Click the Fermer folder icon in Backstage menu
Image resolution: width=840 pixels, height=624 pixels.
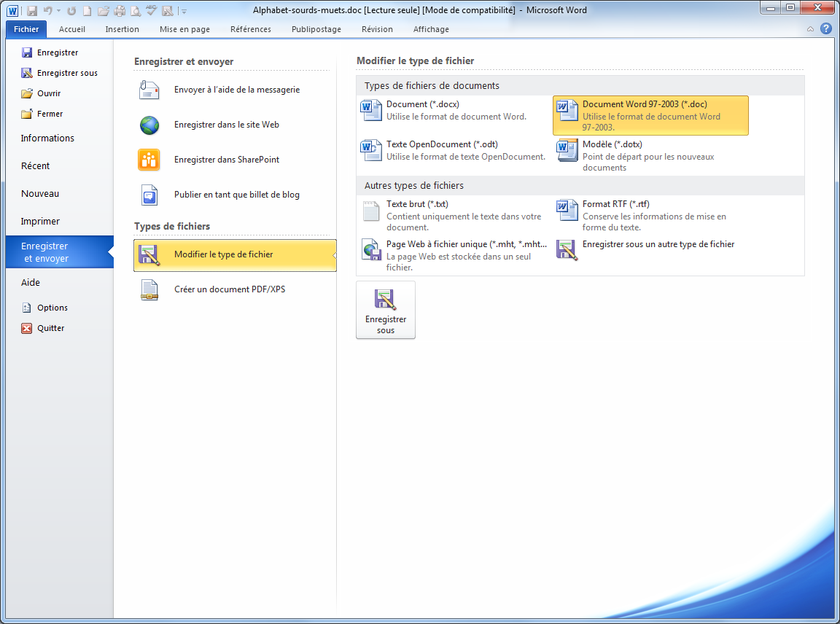27,114
